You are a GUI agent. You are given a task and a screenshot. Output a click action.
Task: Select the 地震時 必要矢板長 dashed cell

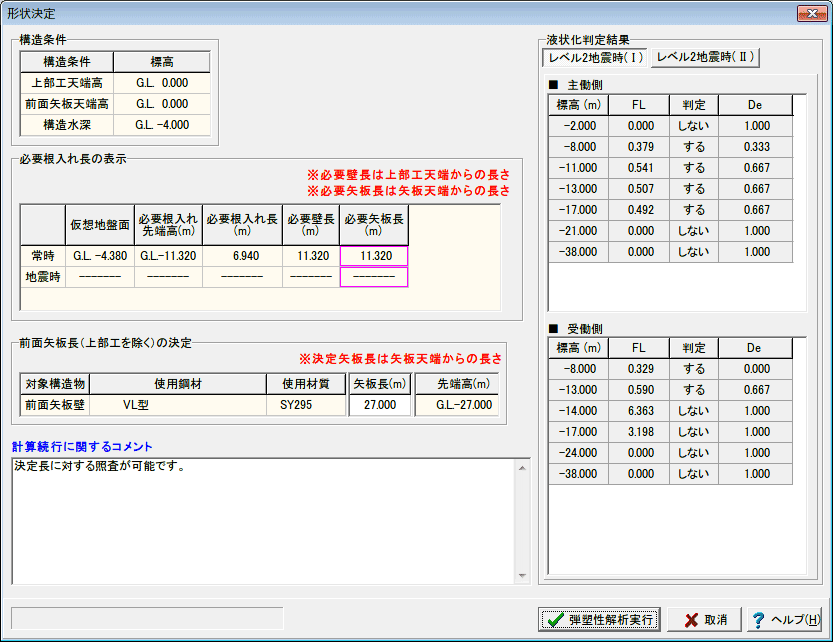[x=374, y=277]
